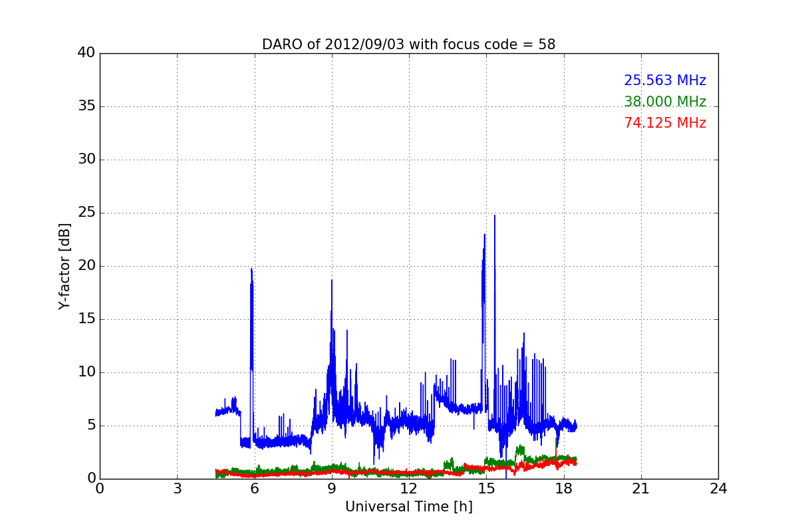Click the y-axis tick label 10
798x532 pixels.
[86, 372]
